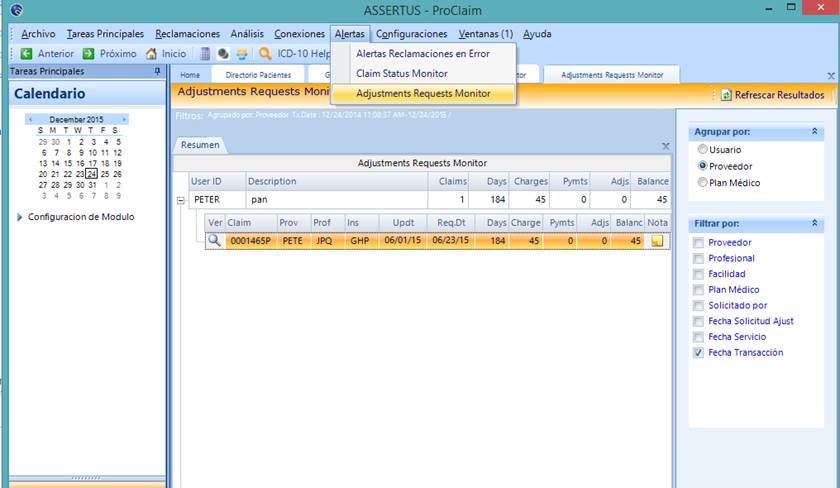The image size is (840, 488).
Task: Choose Claim Status Monitor menu entry
Action: point(401,74)
